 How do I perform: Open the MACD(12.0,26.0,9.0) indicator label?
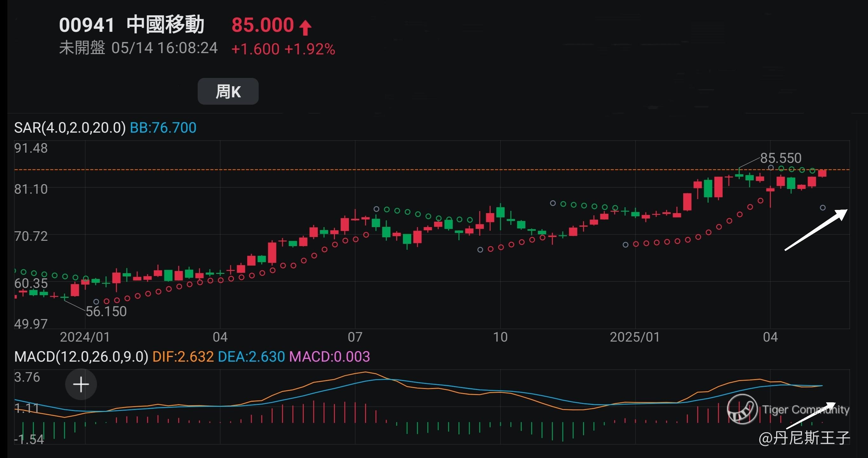(x=81, y=357)
